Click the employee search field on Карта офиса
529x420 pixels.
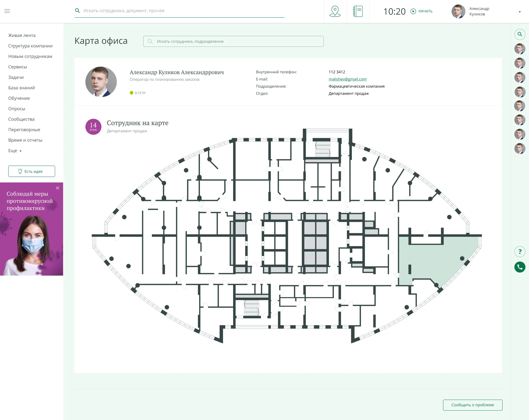click(233, 41)
